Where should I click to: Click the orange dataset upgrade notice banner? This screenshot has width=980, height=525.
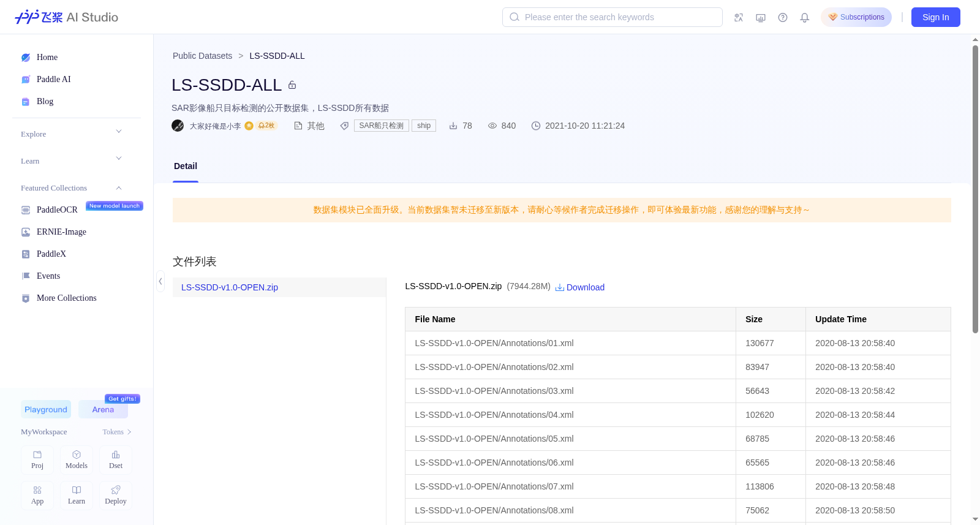click(x=562, y=210)
